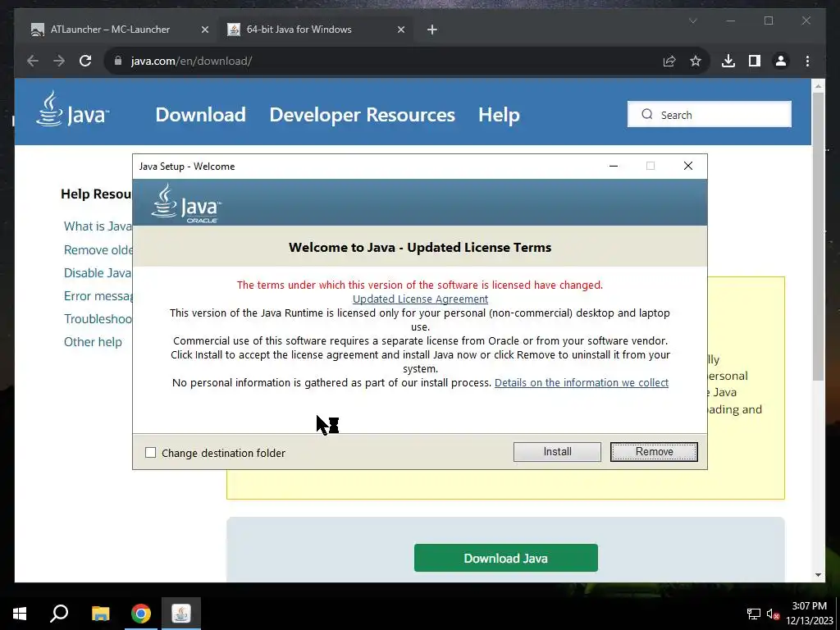
Task: Click the page's vertical scrollbar thumb
Action: click(818, 235)
